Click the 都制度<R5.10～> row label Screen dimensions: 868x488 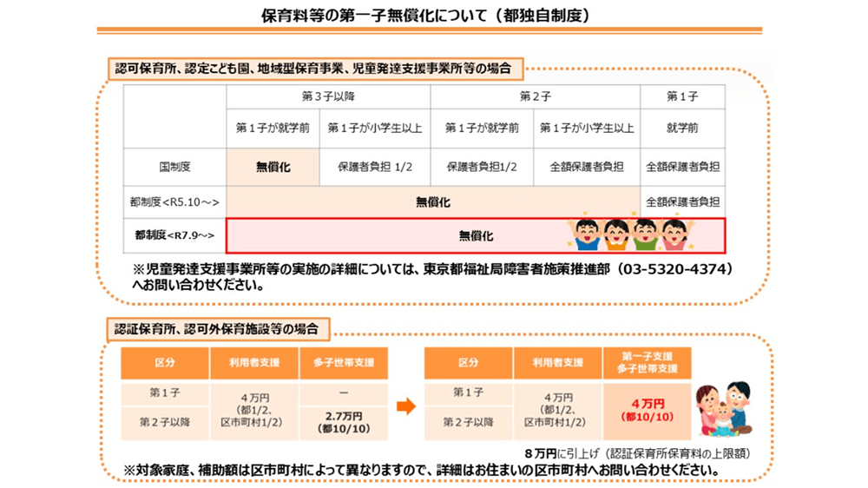(x=174, y=202)
